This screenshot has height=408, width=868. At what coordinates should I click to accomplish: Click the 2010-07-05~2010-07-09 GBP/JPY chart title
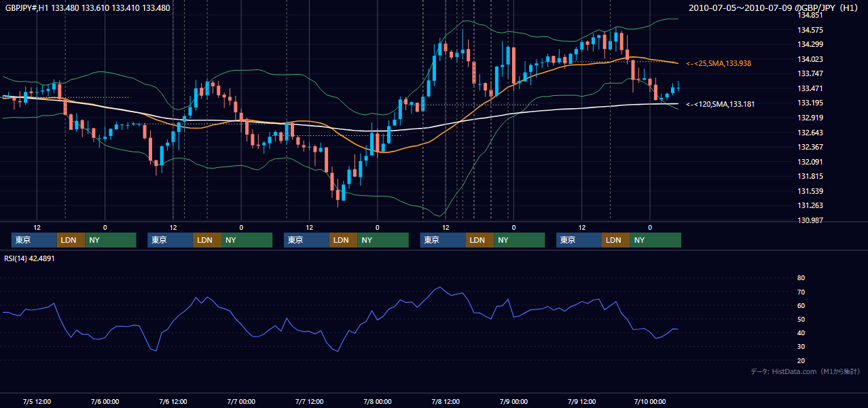pyautogui.click(x=775, y=7)
